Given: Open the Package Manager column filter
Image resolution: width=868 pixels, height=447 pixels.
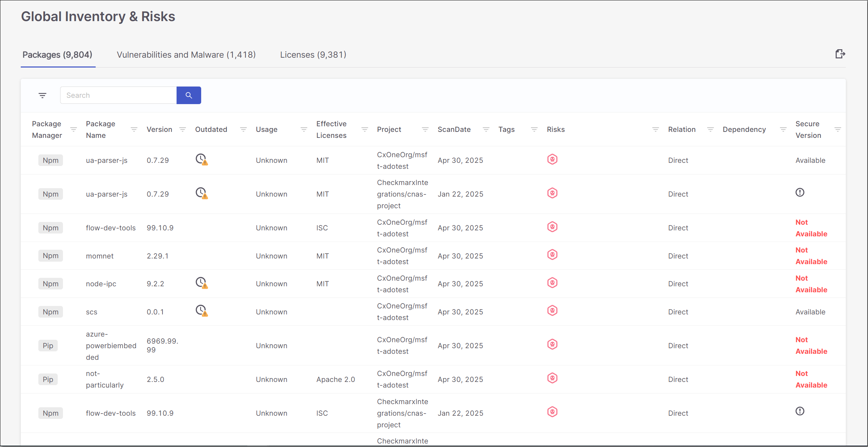Looking at the screenshot, I should pyautogui.click(x=74, y=129).
